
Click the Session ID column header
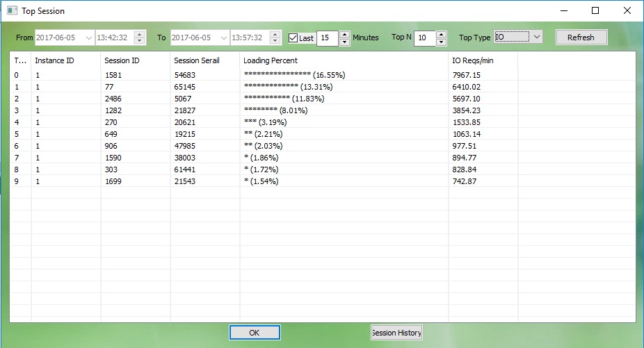point(135,60)
